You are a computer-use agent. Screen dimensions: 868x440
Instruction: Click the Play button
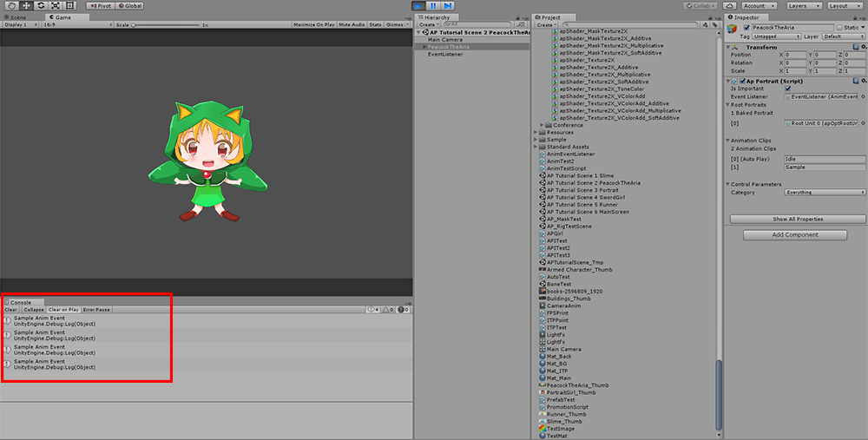(418, 5)
